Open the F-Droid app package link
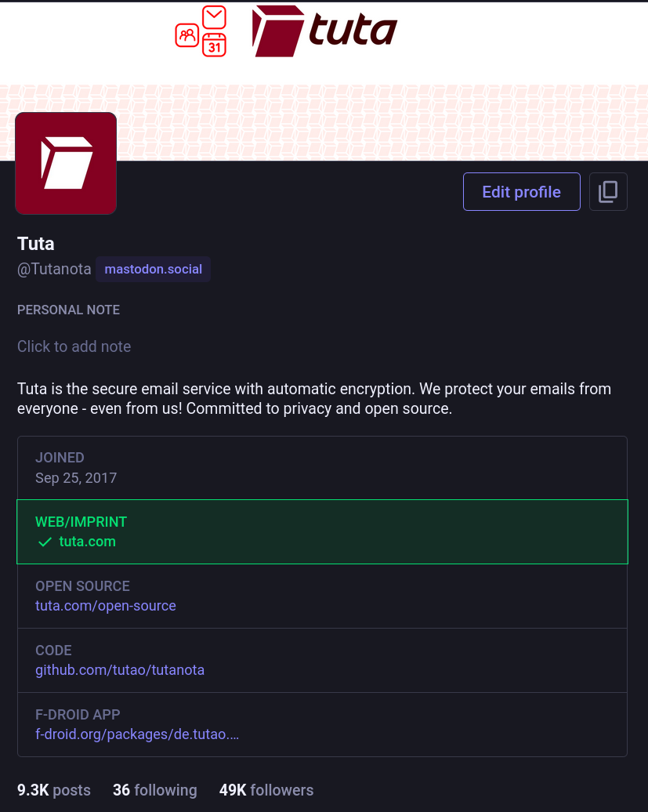This screenshot has width=648, height=812. [x=137, y=734]
